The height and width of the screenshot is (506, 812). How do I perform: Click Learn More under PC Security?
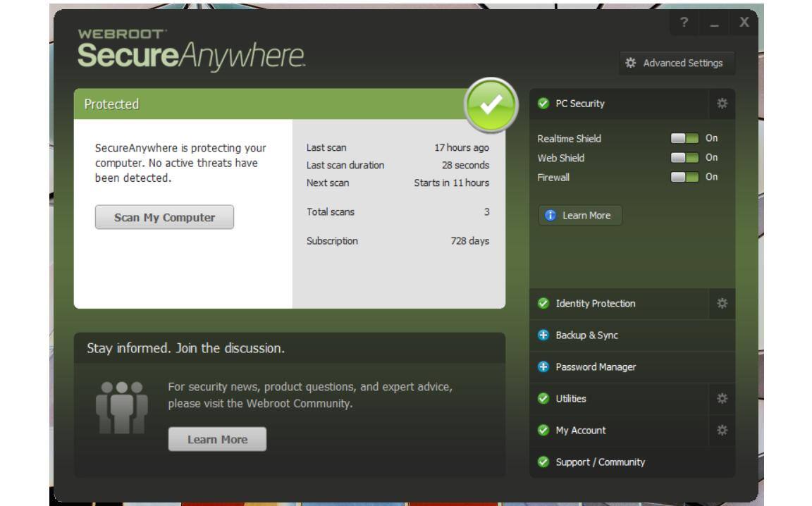pyautogui.click(x=579, y=216)
